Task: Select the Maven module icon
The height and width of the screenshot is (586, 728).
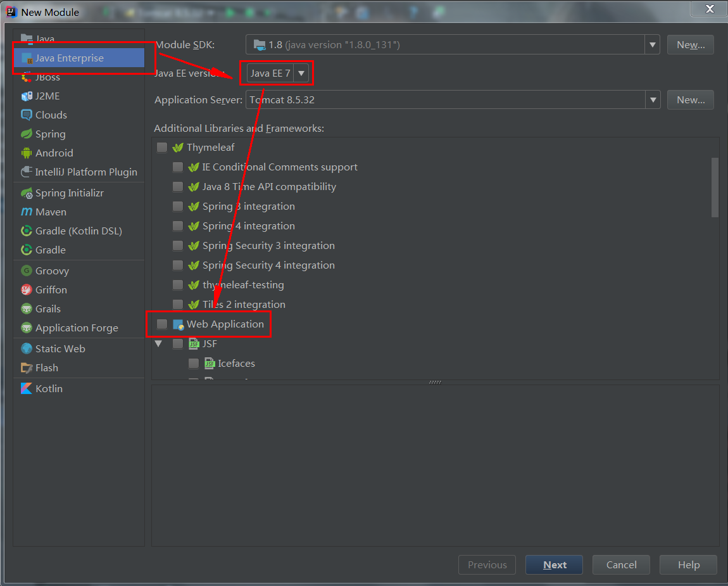Action: 27,212
